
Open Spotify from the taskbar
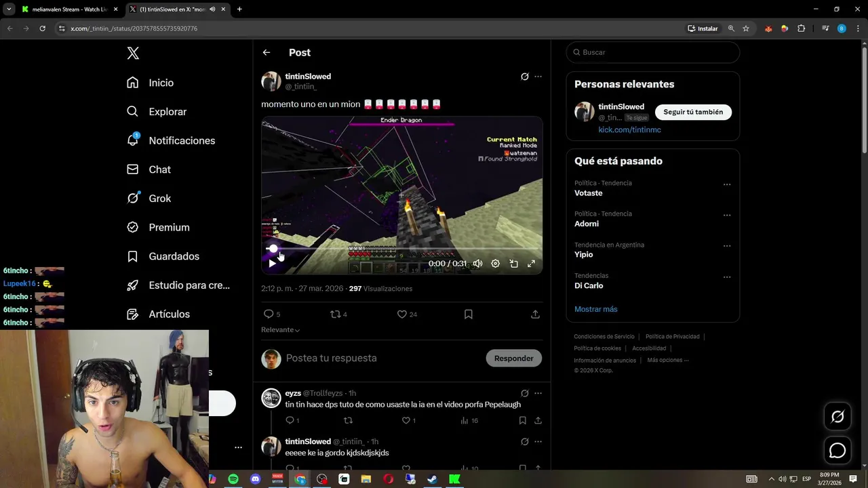233,479
